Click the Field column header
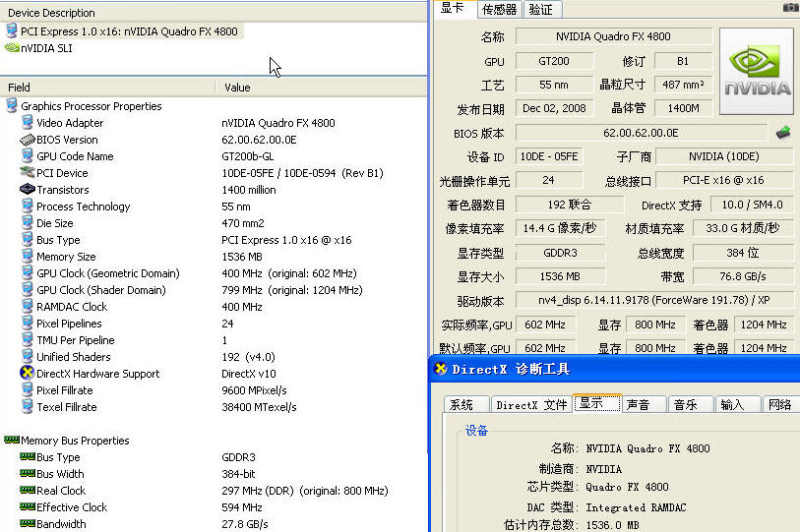The image size is (800, 532). click(x=107, y=88)
